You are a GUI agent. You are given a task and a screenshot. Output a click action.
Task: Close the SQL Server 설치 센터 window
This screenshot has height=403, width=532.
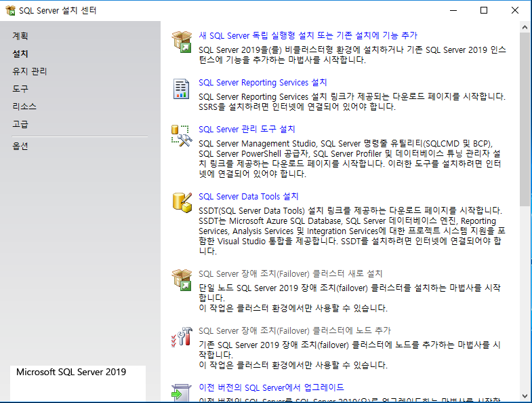point(514,11)
